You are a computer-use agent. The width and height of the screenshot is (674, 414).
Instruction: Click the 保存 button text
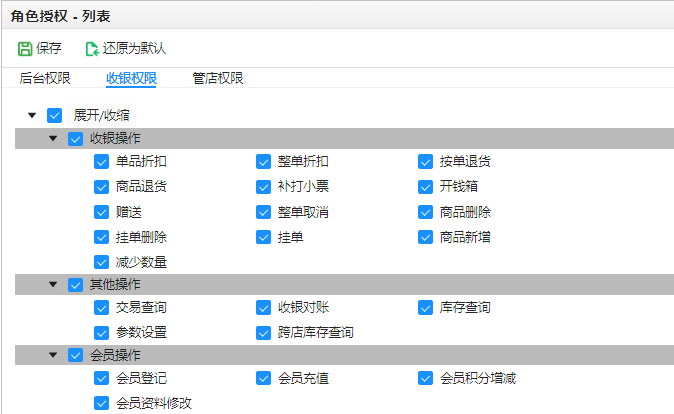(x=49, y=48)
